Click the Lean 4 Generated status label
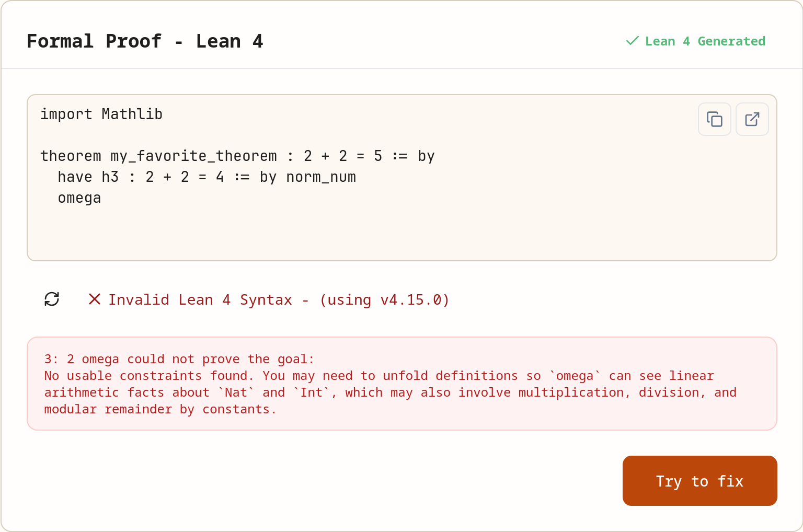This screenshot has width=803, height=532. [x=705, y=41]
